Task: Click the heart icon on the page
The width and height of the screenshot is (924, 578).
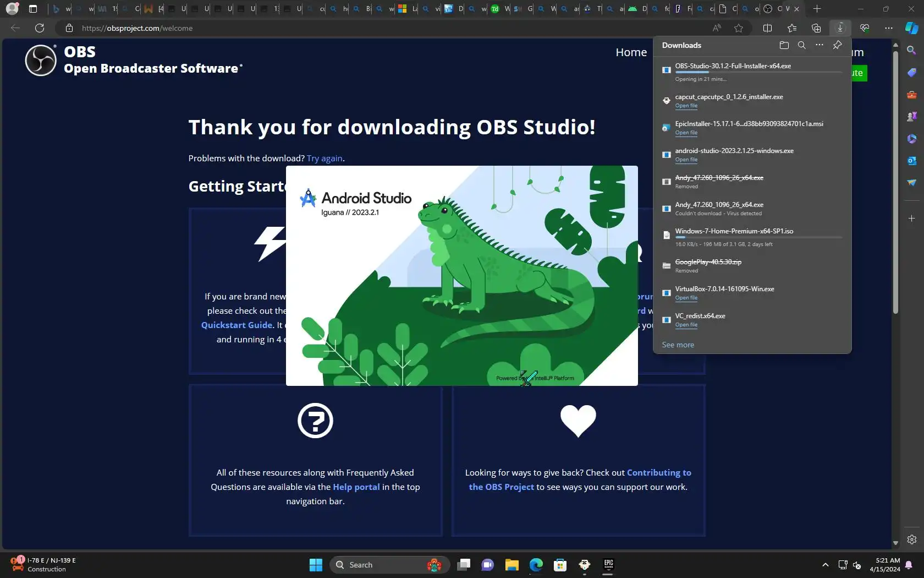Action: click(578, 421)
